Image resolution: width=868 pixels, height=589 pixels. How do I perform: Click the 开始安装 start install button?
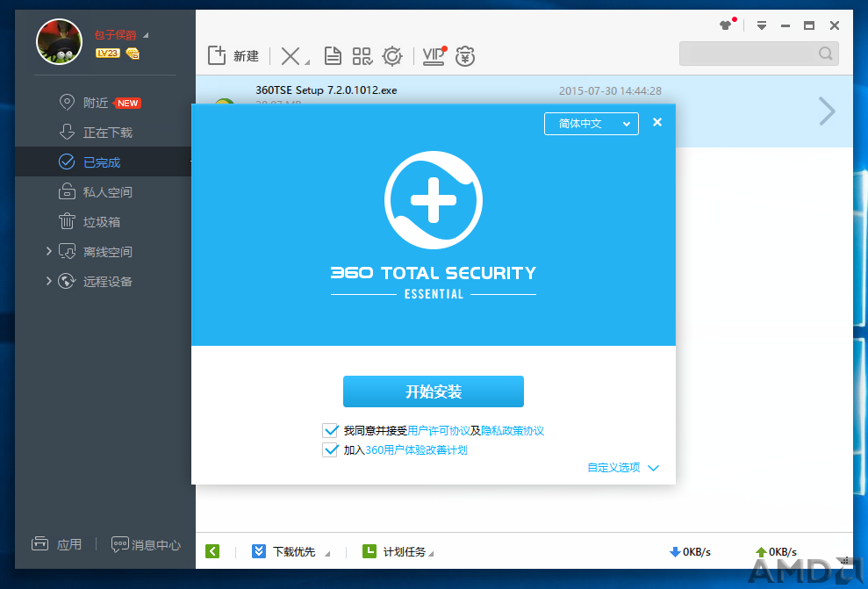tap(434, 391)
